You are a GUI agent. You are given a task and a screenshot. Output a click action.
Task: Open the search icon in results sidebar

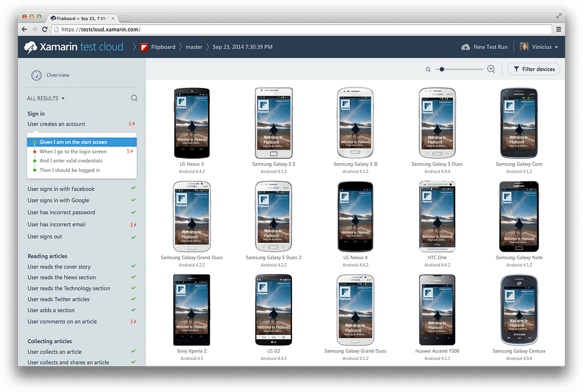[134, 98]
